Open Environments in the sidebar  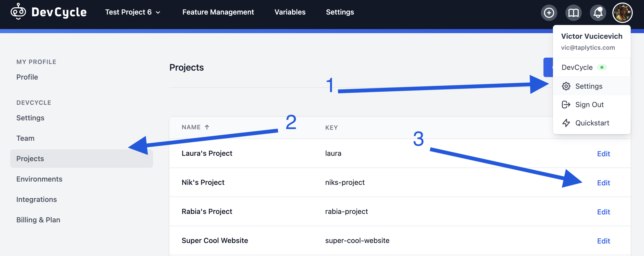click(39, 179)
